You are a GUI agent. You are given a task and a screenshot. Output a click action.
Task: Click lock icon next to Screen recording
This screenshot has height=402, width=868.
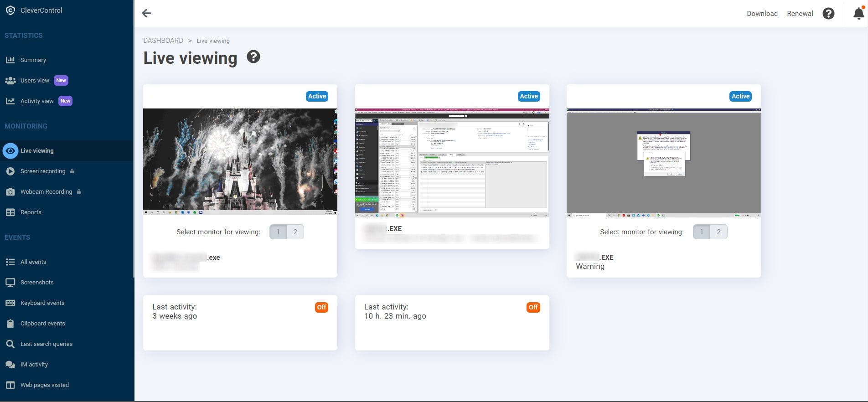(x=72, y=171)
